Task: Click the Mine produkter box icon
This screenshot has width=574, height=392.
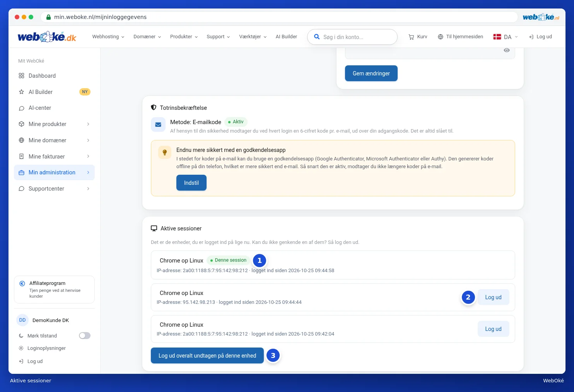Action: [x=22, y=124]
